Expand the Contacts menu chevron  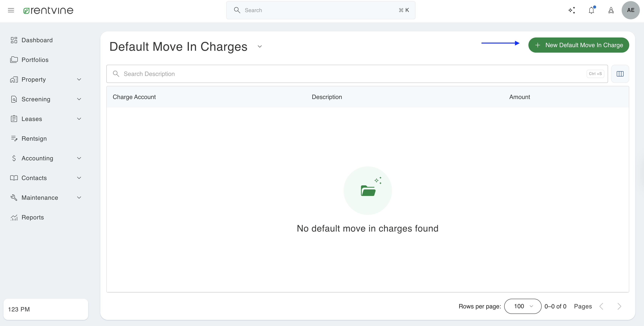tap(79, 178)
